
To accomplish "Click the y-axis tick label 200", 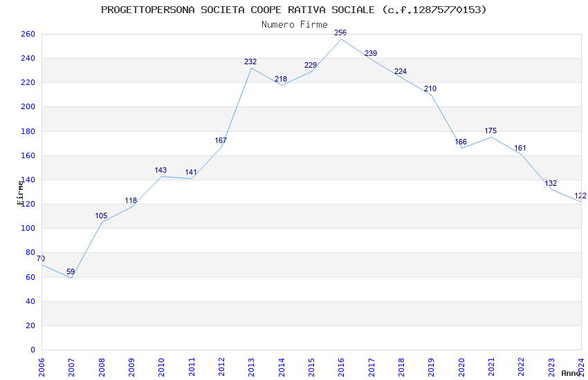I will click(28, 106).
